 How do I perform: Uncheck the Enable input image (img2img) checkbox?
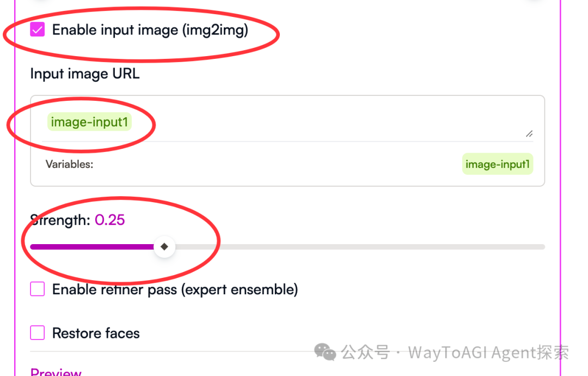coord(38,29)
